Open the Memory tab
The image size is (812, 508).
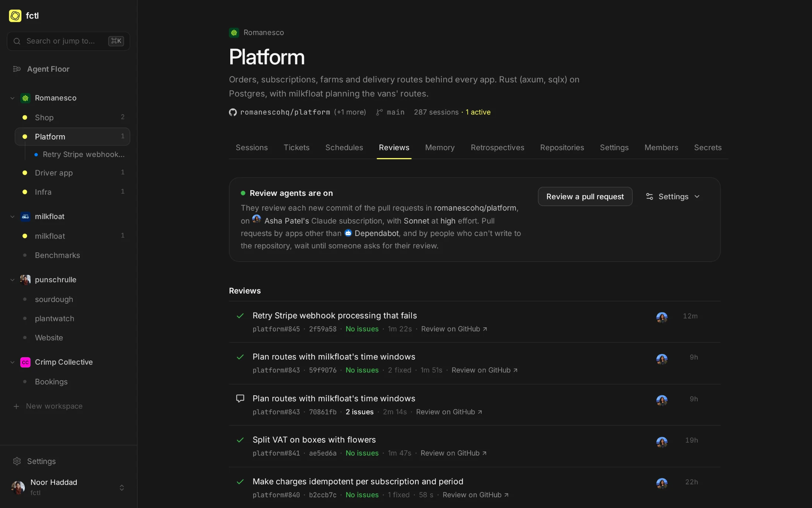(x=440, y=147)
